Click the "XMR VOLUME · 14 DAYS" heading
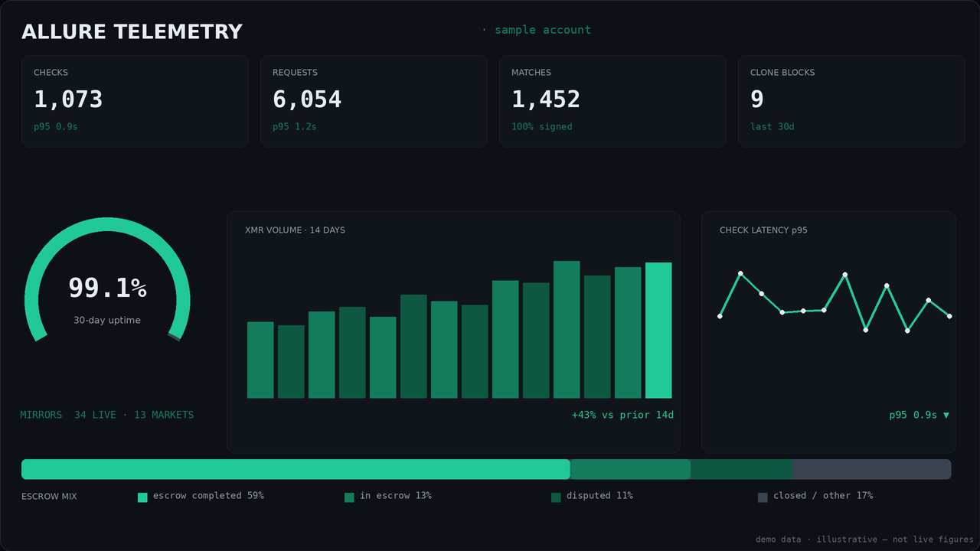Image resolution: width=980 pixels, height=551 pixels. [295, 230]
